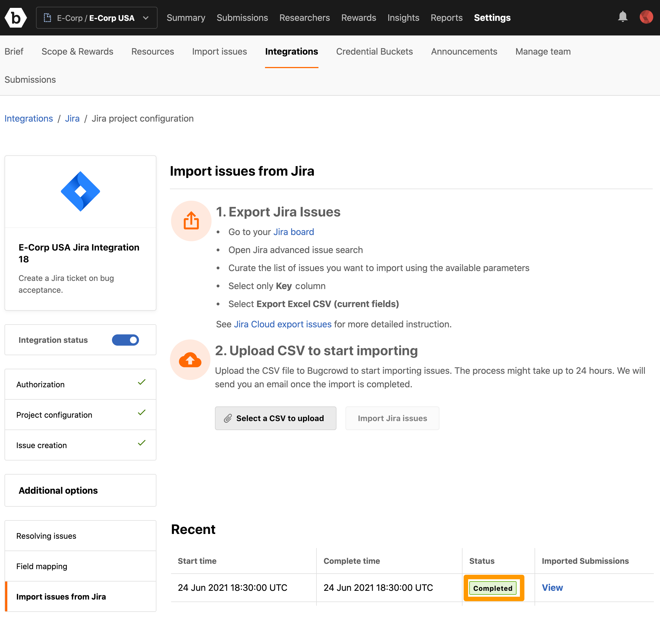This screenshot has width=660, height=644.
Task: Switch to the Import issues tab
Action: click(219, 52)
